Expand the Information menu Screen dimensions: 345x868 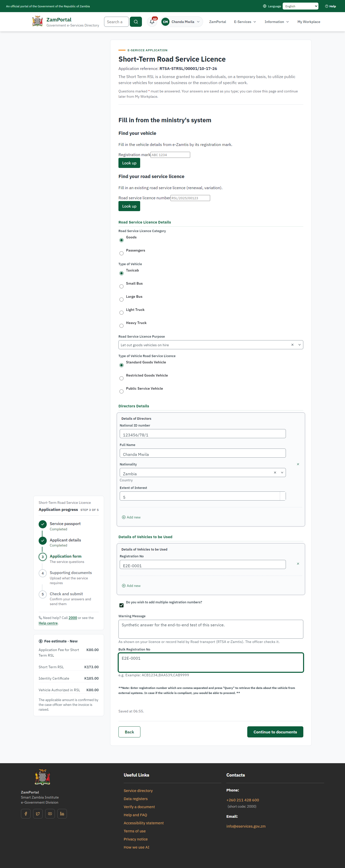tap(277, 21)
